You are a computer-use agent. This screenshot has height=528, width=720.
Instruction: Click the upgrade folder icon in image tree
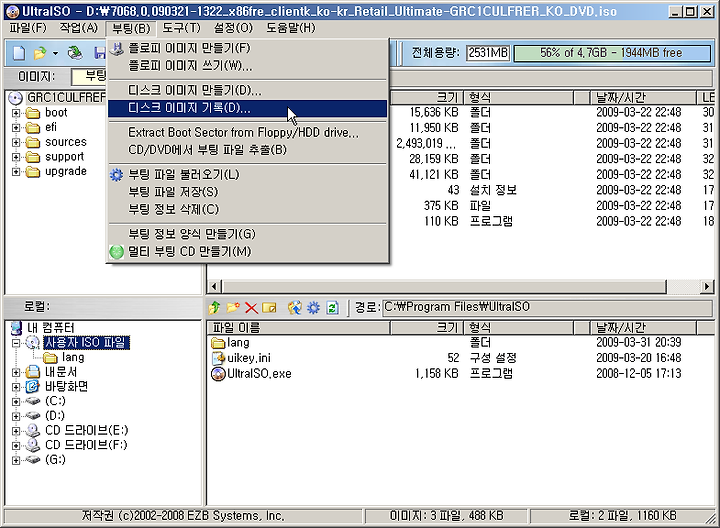(x=33, y=172)
